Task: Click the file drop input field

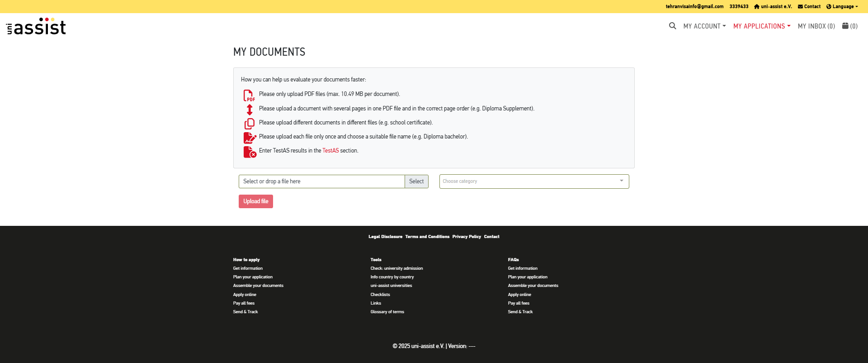Action: (x=321, y=181)
